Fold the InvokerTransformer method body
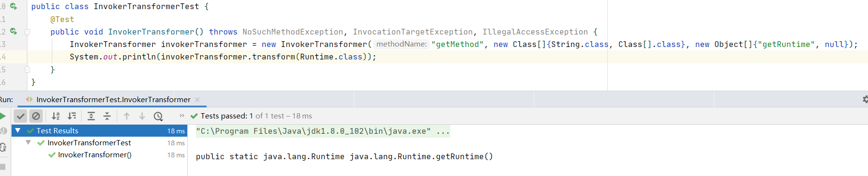The image size is (868, 176). pyautogui.click(x=27, y=32)
